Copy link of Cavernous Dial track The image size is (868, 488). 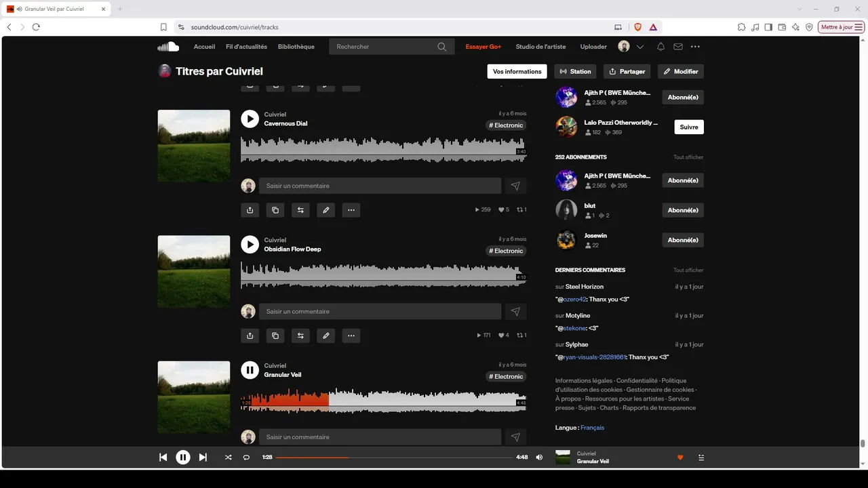tap(275, 210)
